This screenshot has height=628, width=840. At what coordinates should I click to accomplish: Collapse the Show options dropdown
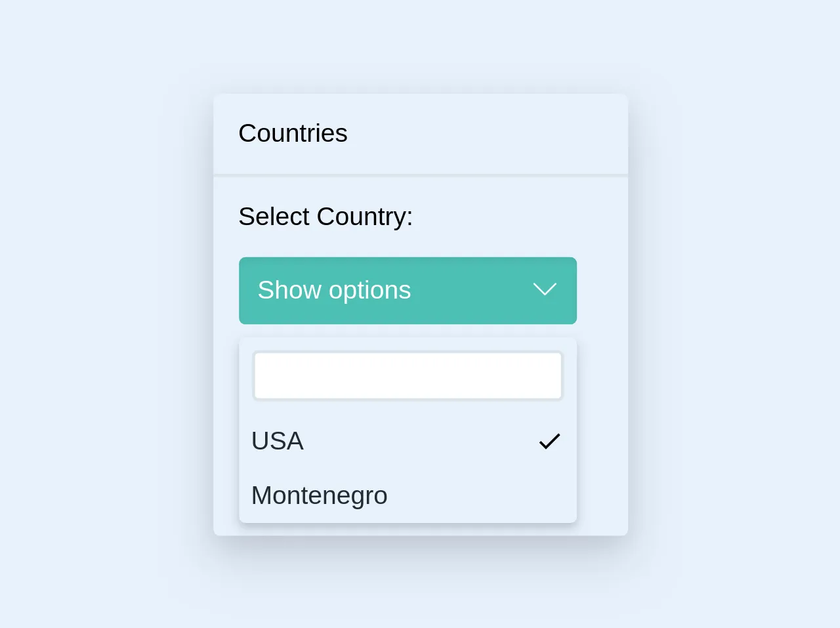click(408, 291)
